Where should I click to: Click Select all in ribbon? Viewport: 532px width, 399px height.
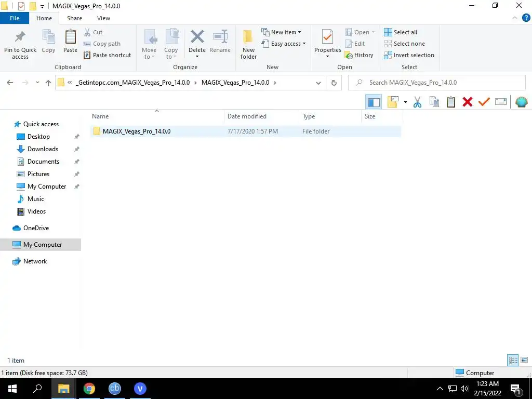[401, 32]
